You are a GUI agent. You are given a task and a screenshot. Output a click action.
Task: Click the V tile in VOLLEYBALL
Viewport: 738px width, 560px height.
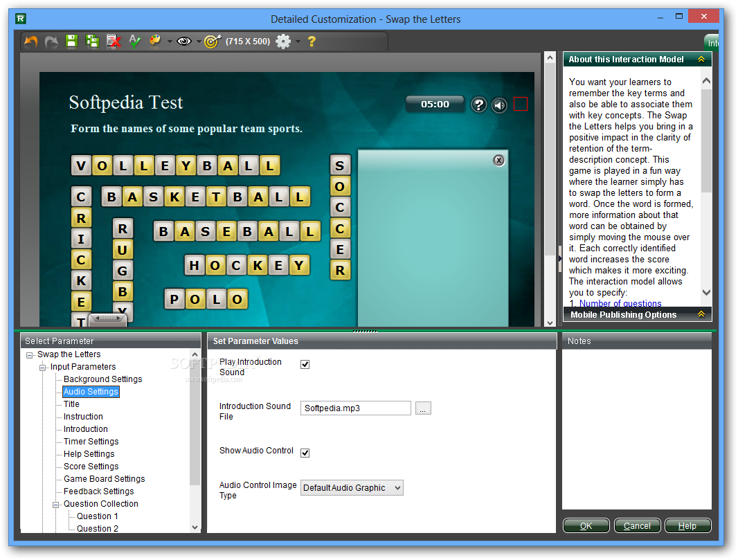point(81,165)
